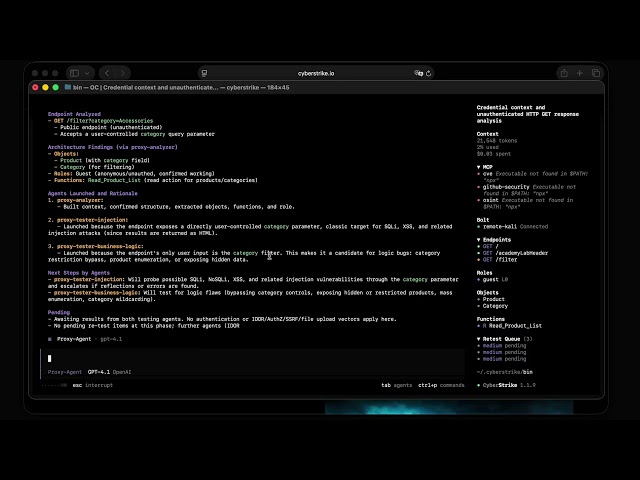
Task: Click the Proxy-Agent gpt-4.1 status line
Action: click(x=85, y=339)
